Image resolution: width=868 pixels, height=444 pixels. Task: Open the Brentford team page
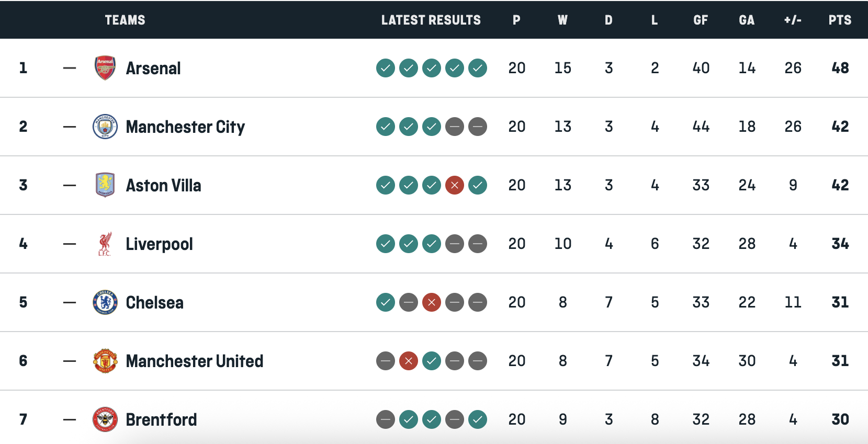coord(161,419)
